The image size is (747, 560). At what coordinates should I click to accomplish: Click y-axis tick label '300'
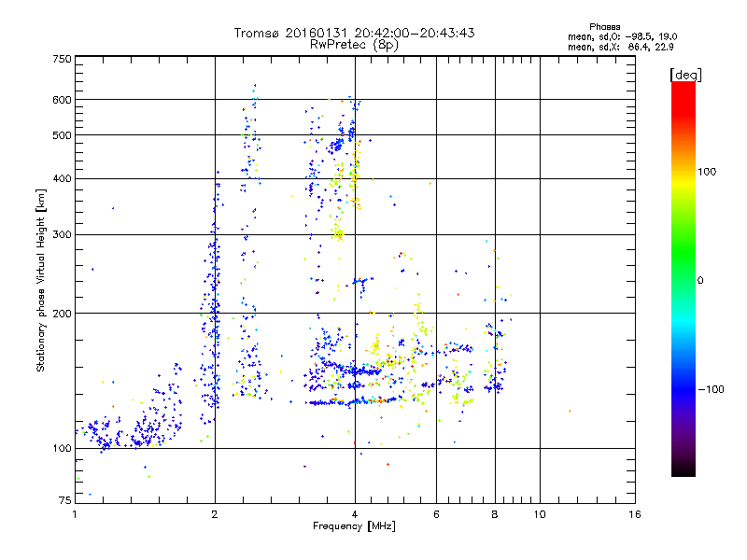click(x=62, y=235)
